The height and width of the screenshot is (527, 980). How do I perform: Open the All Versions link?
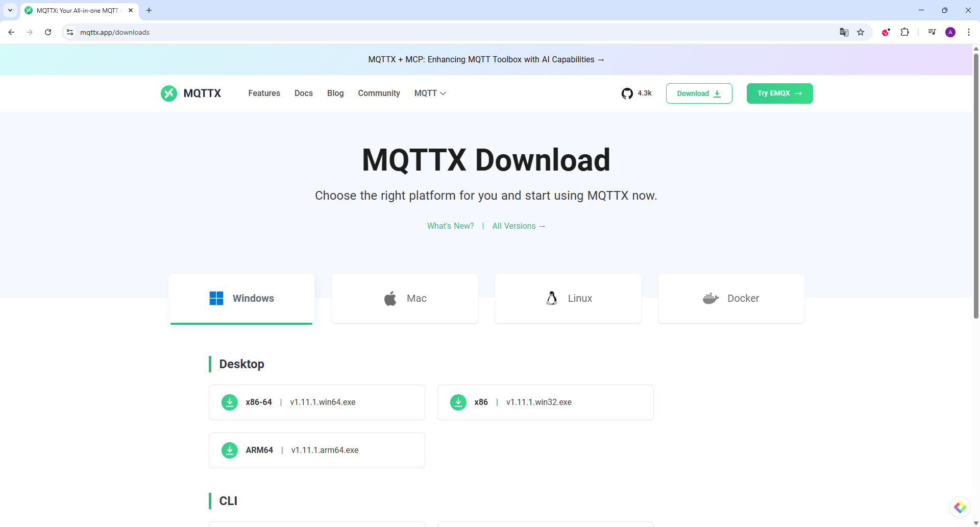click(x=519, y=226)
